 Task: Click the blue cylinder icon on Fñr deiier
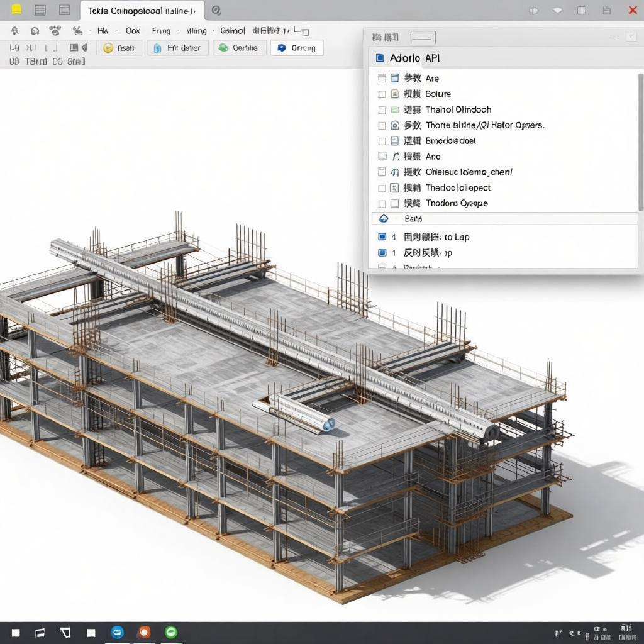(x=157, y=48)
